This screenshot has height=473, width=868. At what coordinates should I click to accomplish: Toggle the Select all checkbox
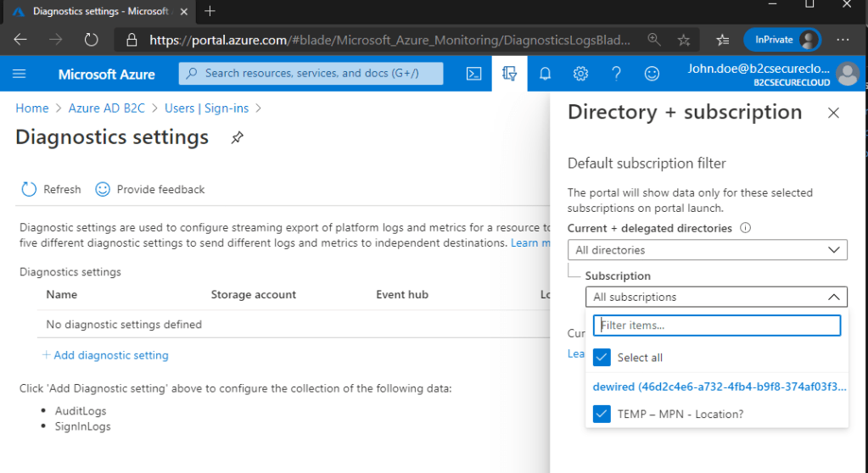tap(602, 358)
